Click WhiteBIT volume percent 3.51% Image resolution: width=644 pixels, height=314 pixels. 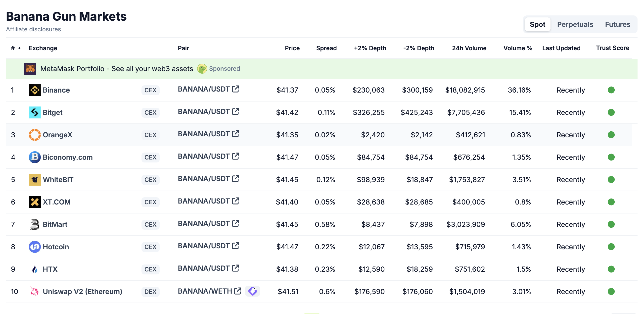521,180
